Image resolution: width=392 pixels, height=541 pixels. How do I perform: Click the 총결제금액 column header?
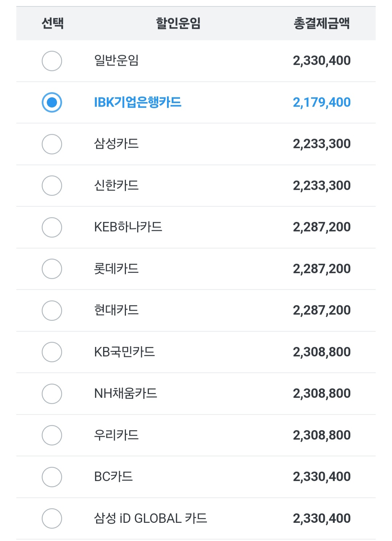click(322, 23)
